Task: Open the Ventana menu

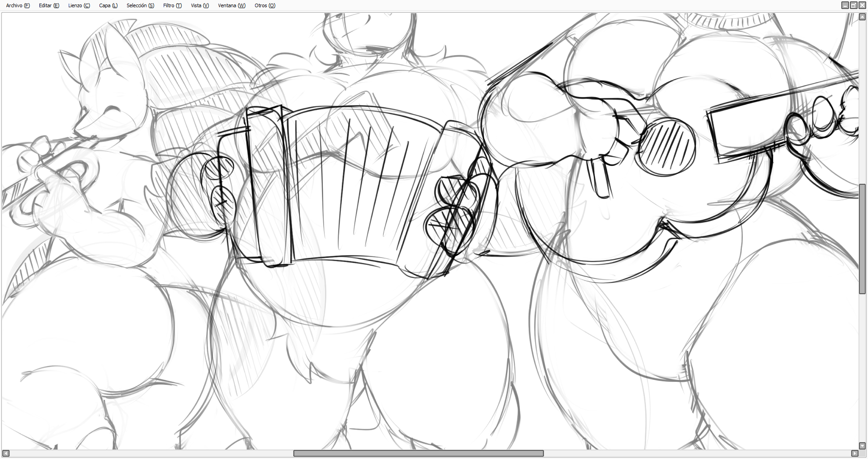Action: 231,5
